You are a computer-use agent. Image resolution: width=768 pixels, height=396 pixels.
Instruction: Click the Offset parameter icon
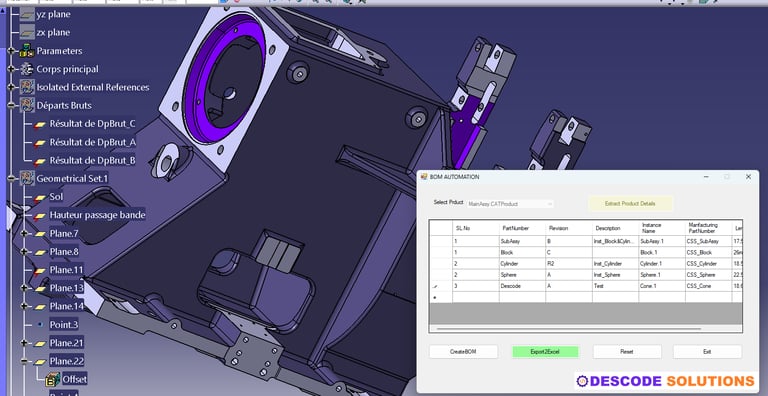(x=52, y=379)
